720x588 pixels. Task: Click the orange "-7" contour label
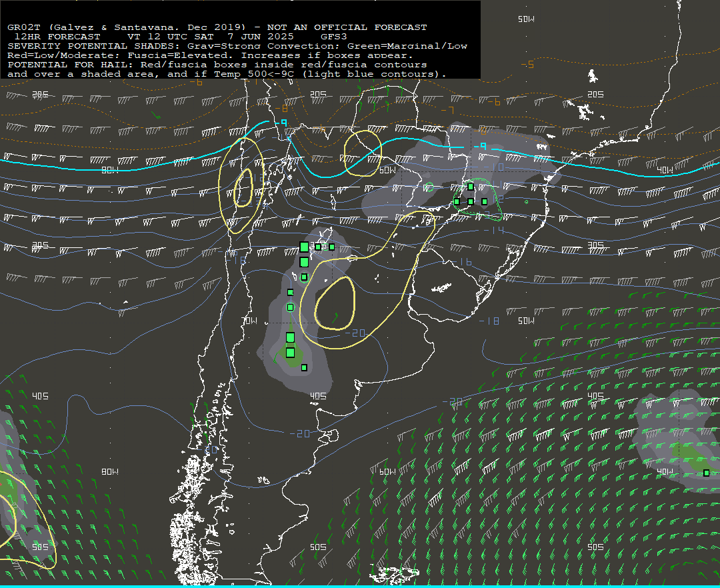(447, 110)
